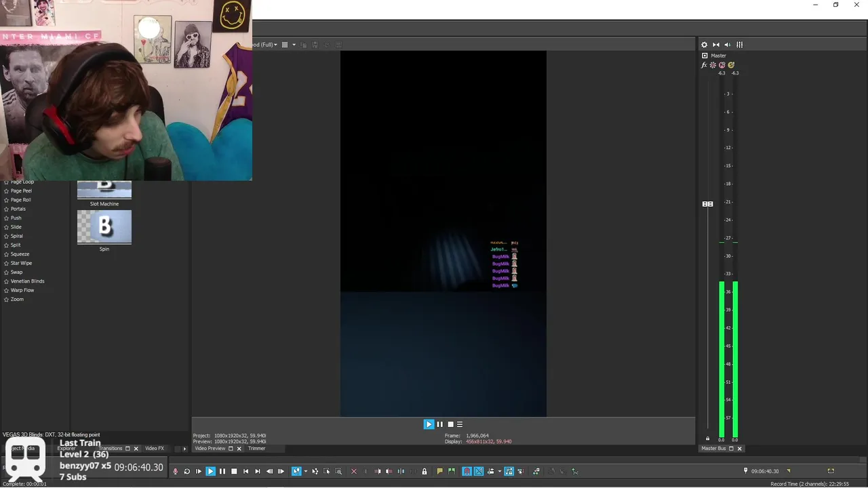Select the Normal Edit tool

point(296,471)
